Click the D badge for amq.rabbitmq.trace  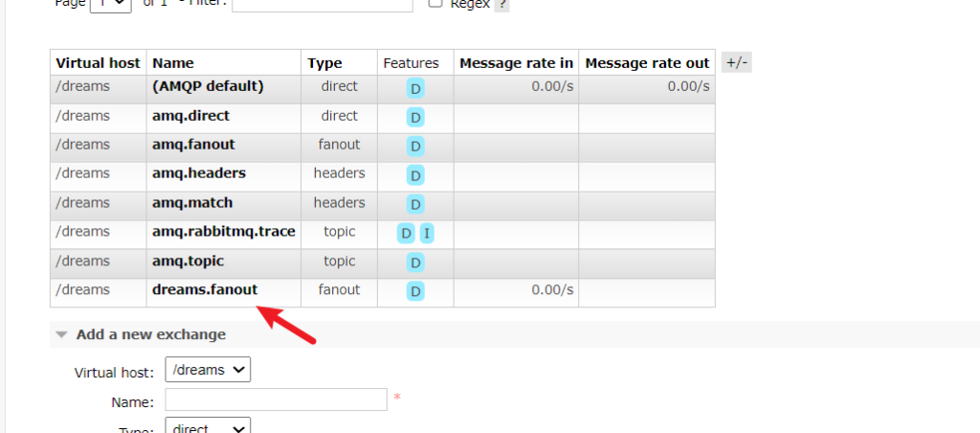[x=407, y=234]
